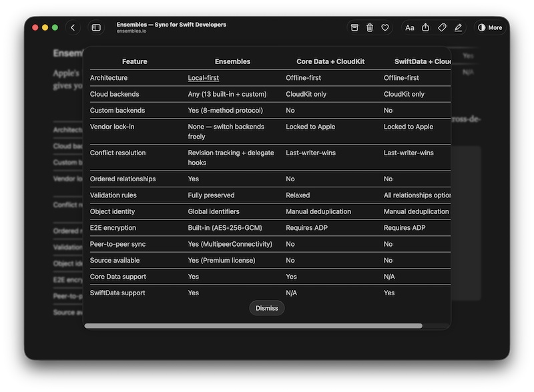Click 'None — switch backends freely' cell

226,132
